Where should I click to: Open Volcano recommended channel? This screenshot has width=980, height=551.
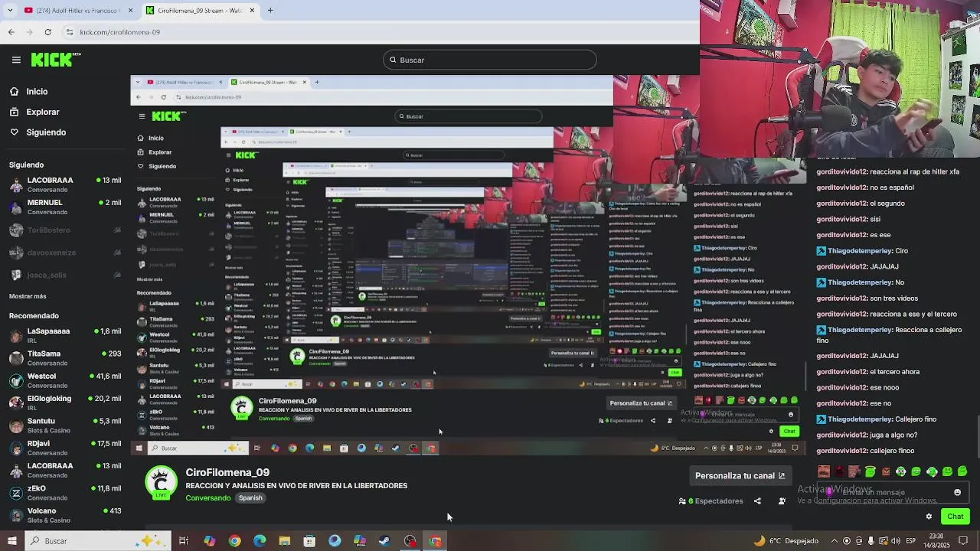(x=65, y=514)
